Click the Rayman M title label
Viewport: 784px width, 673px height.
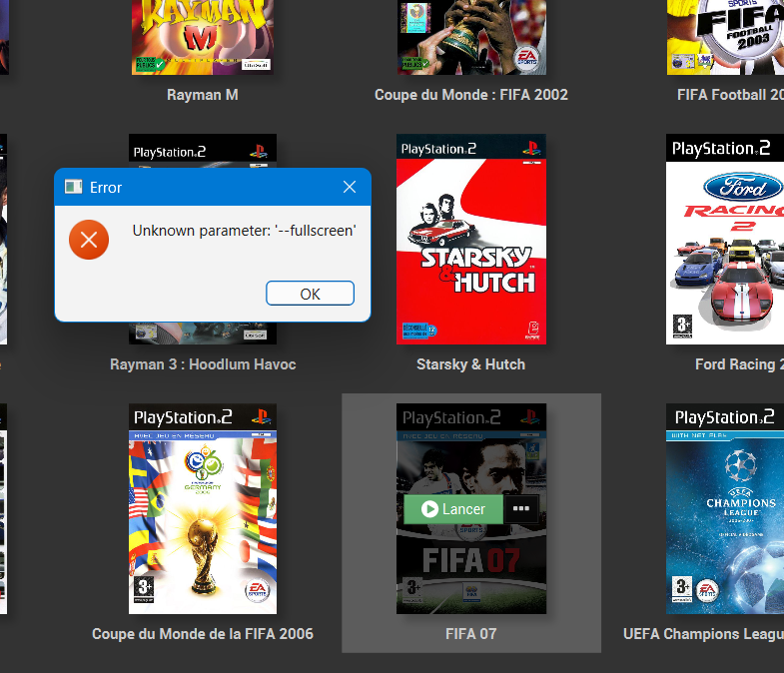coord(203,95)
